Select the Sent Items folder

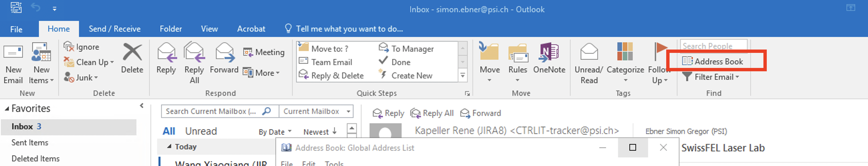(30, 143)
